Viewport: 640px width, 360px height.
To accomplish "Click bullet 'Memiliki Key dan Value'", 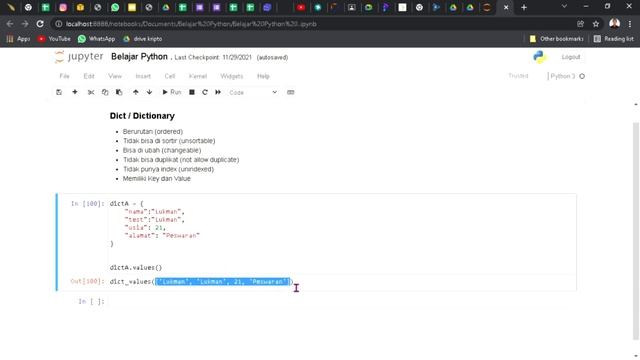I will pyautogui.click(x=157, y=179).
